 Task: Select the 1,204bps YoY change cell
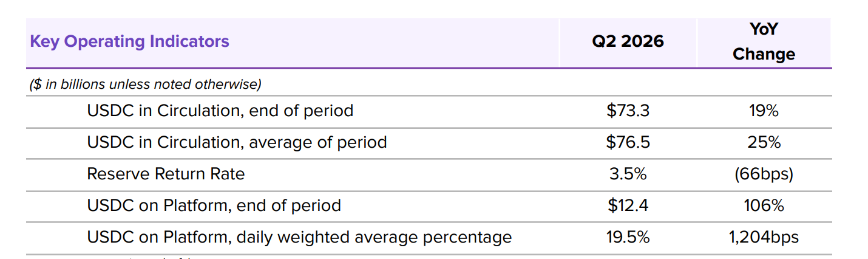click(764, 237)
